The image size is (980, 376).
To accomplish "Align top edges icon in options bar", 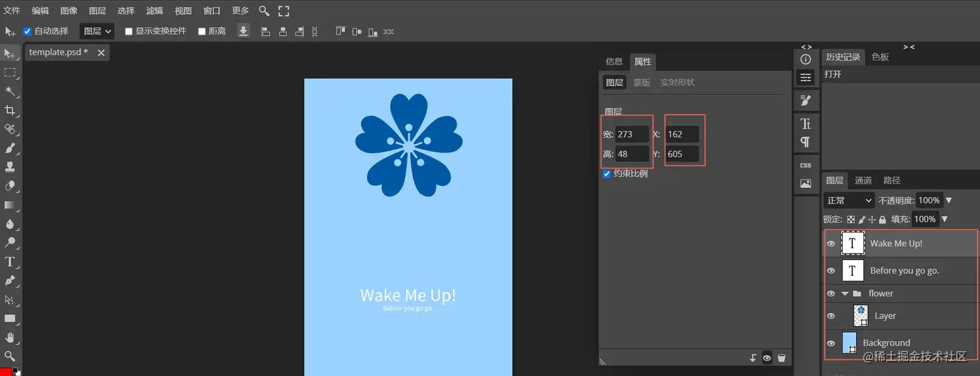I will (340, 31).
